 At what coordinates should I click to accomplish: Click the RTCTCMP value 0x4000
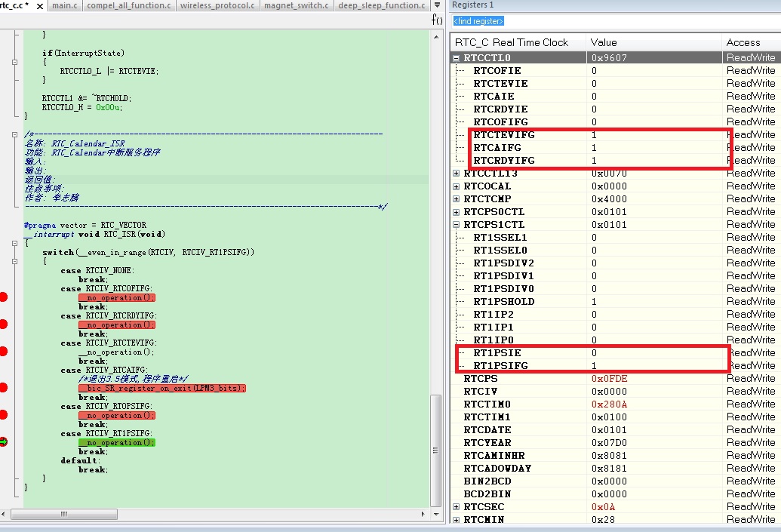click(x=609, y=199)
